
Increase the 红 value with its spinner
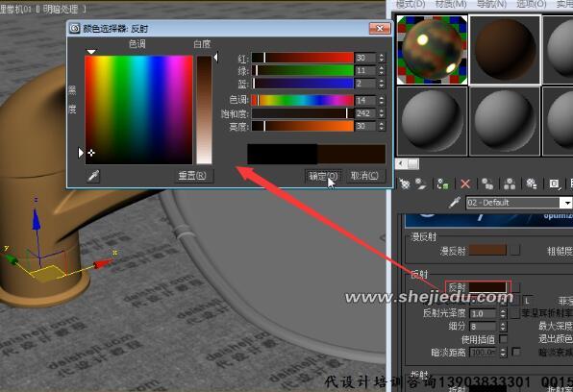tap(381, 56)
